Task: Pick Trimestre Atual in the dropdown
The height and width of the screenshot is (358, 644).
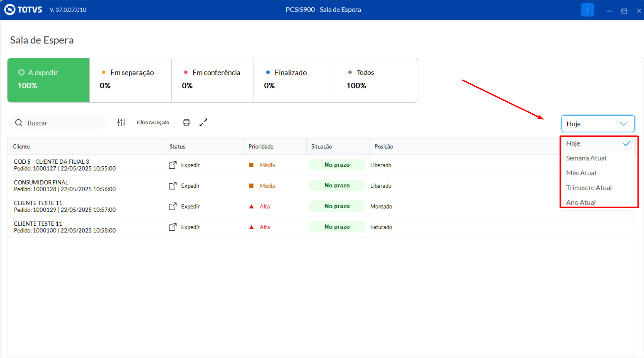Action: (x=589, y=188)
